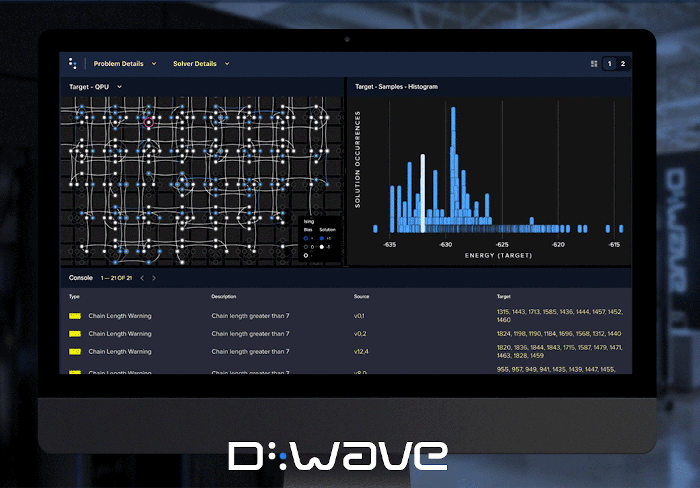Image resolution: width=700 pixels, height=488 pixels.
Task: Click target list starting 1824, 1198
Action: (559, 334)
